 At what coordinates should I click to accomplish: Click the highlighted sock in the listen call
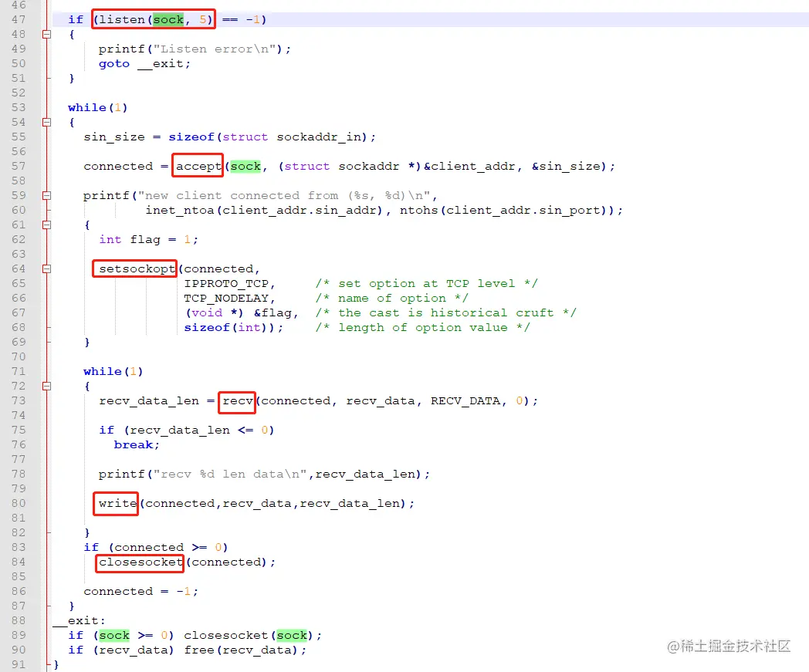click(168, 19)
